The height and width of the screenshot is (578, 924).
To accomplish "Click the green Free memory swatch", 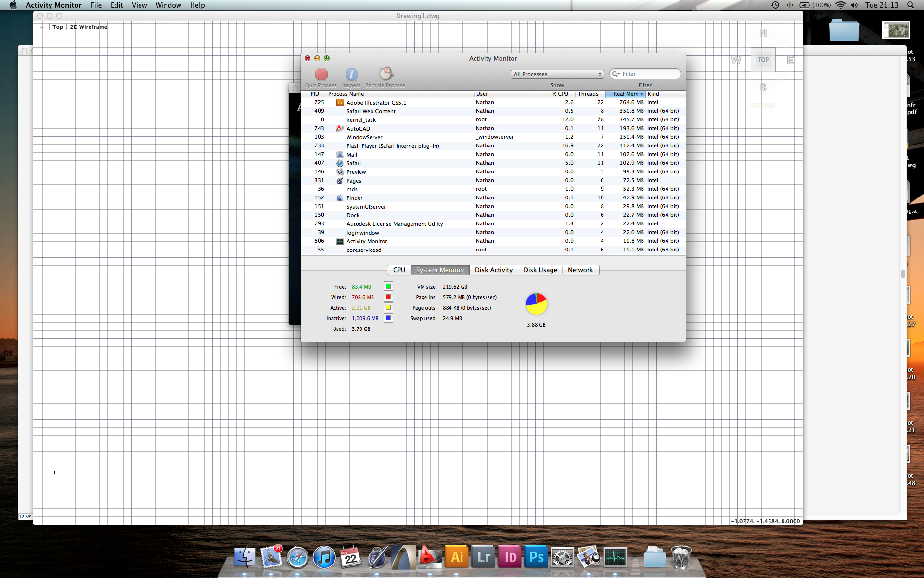I will click(x=388, y=286).
